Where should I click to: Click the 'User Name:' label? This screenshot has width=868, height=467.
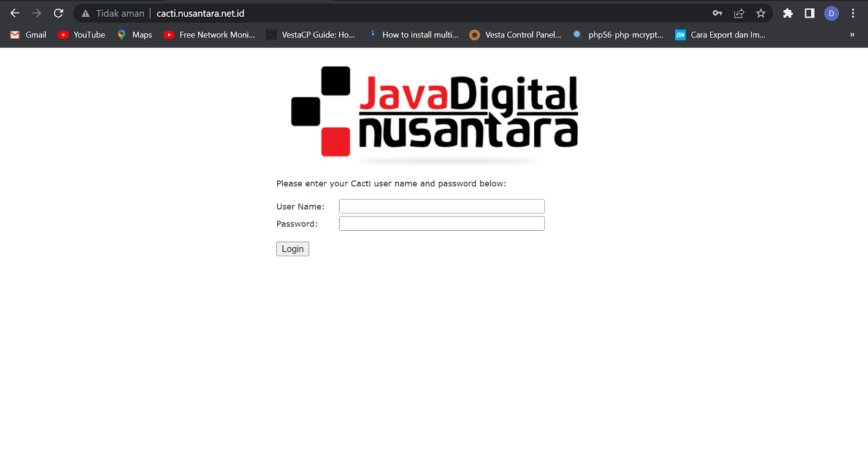point(301,206)
